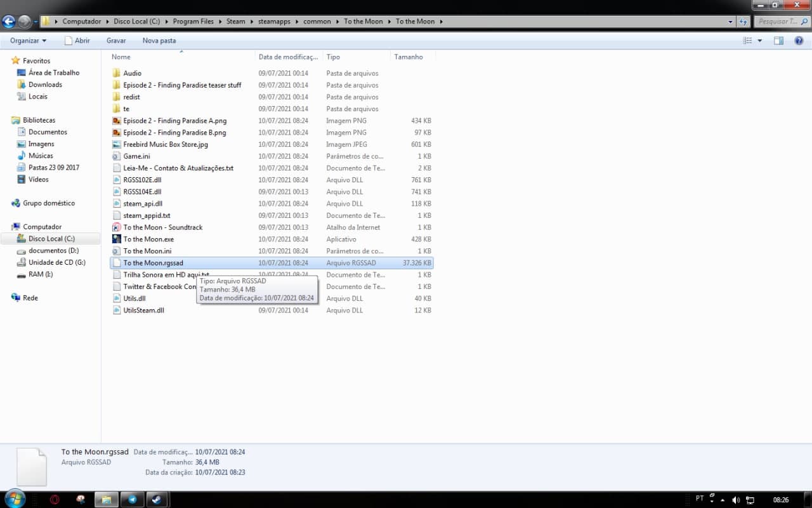Click the To the Moon - Soundtrack shortcut icon
The height and width of the screenshot is (508, 812).
coord(116,227)
